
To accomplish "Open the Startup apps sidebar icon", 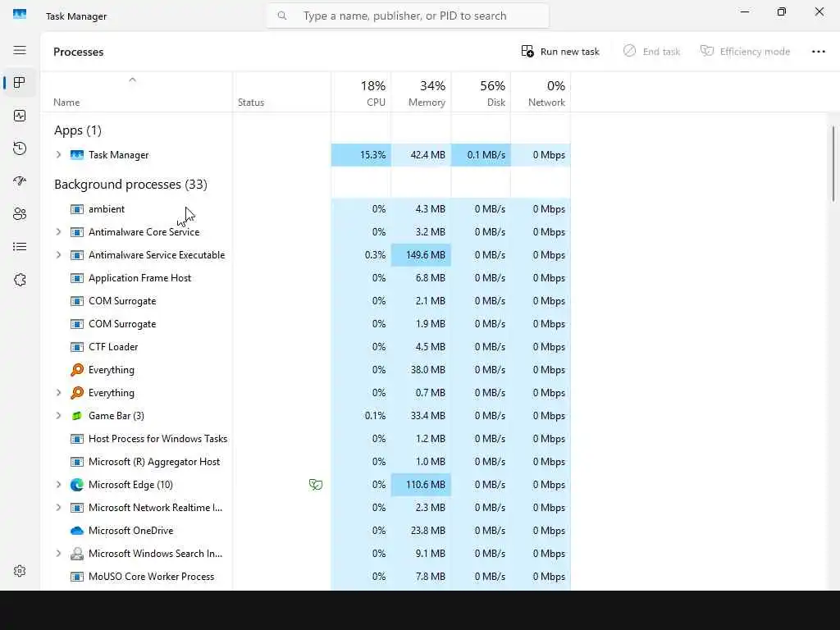I will (20, 181).
